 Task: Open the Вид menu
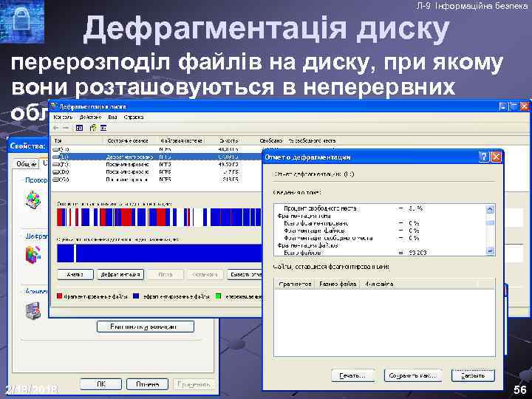(x=112, y=117)
